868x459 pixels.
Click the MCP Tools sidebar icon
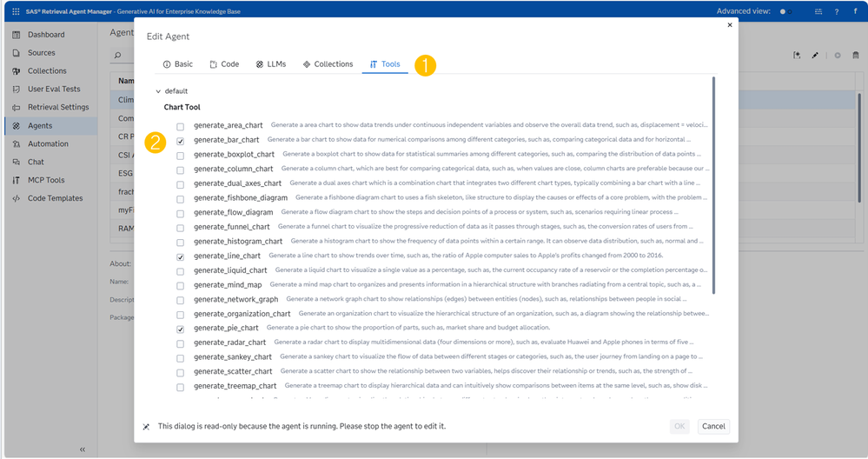[x=16, y=181]
